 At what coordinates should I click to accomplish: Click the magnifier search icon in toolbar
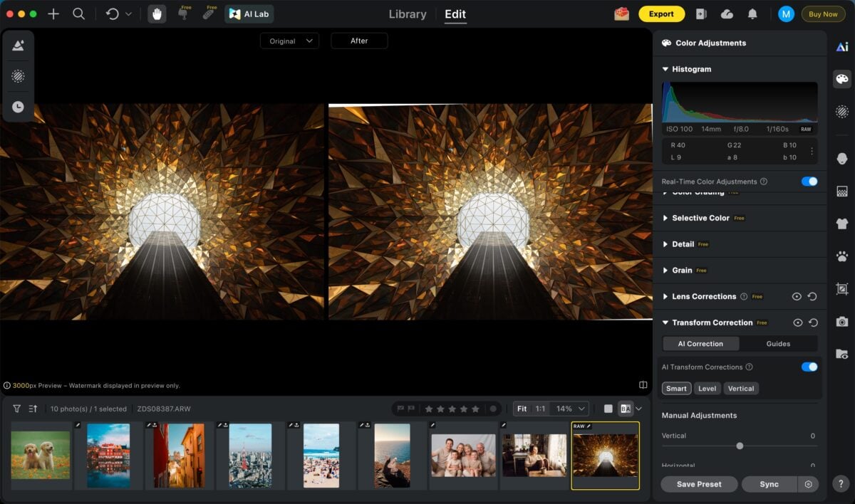point(79,14)
